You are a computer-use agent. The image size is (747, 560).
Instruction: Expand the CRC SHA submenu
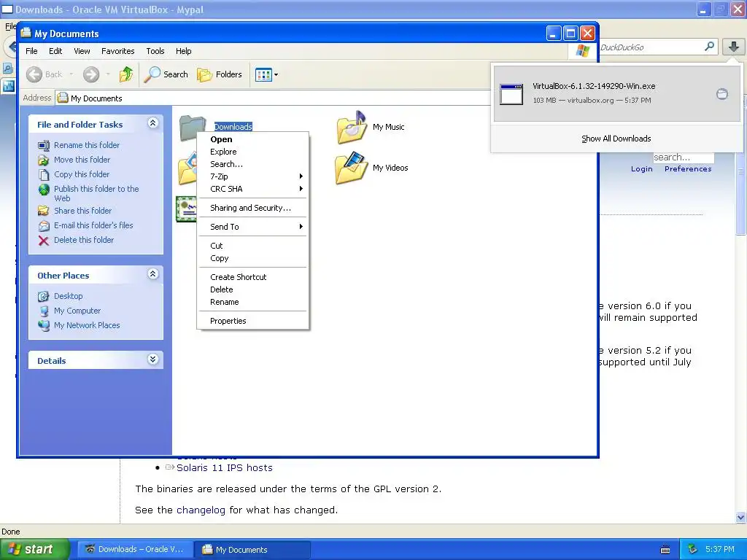tap(253, 189)
